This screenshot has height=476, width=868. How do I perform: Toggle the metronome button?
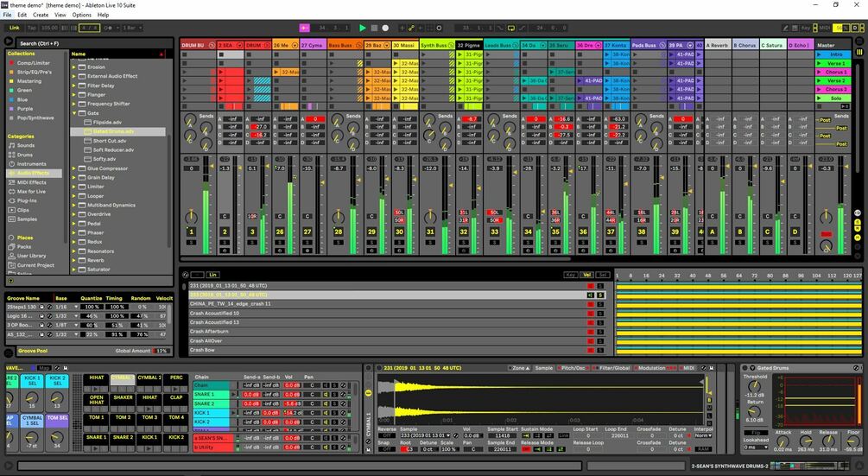point(108,28)
